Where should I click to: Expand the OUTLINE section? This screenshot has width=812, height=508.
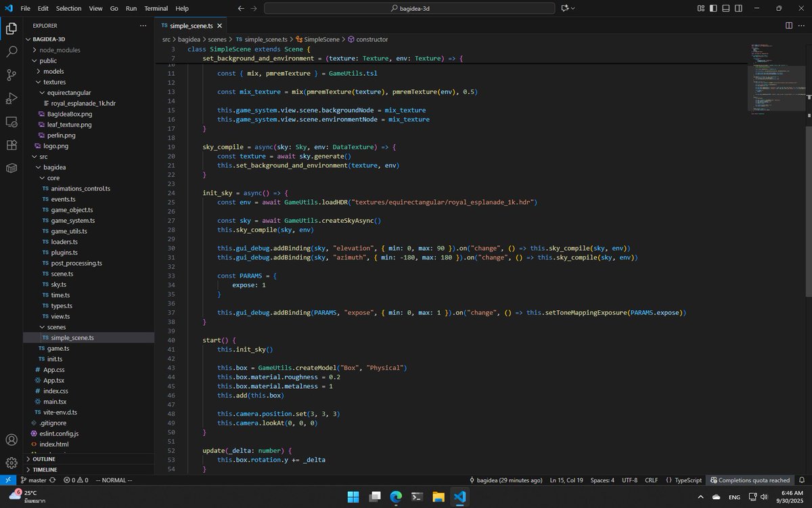[44, 459]
